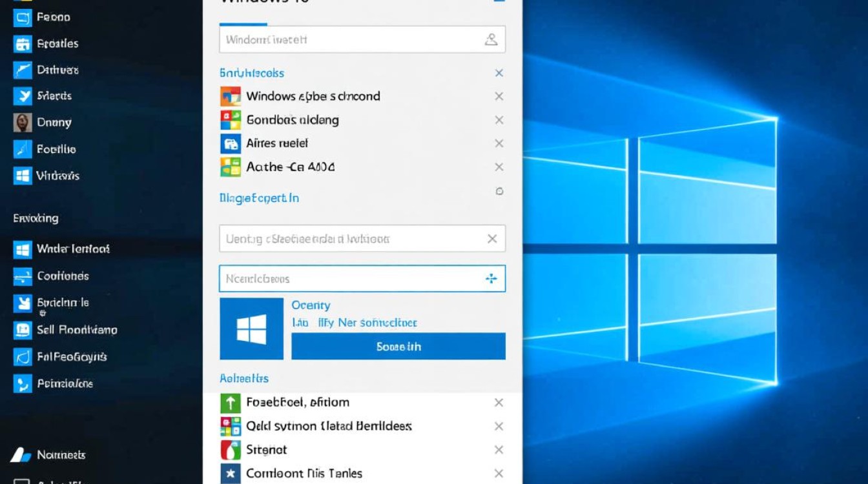Click the logo icon beside Nouneets at bottom
The image size is (868, 484).
(21, 455)
